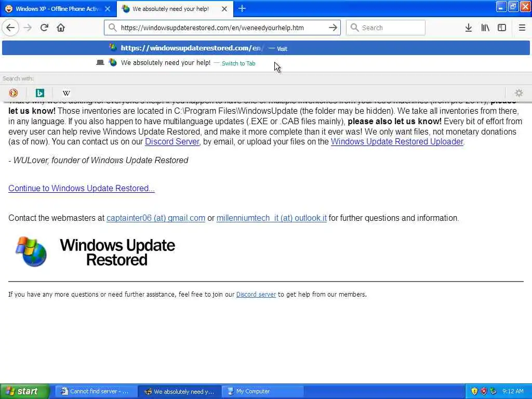This screenshot has width=532, height=399.
Task: Focus the Search input box
Action: click(385, 28)
